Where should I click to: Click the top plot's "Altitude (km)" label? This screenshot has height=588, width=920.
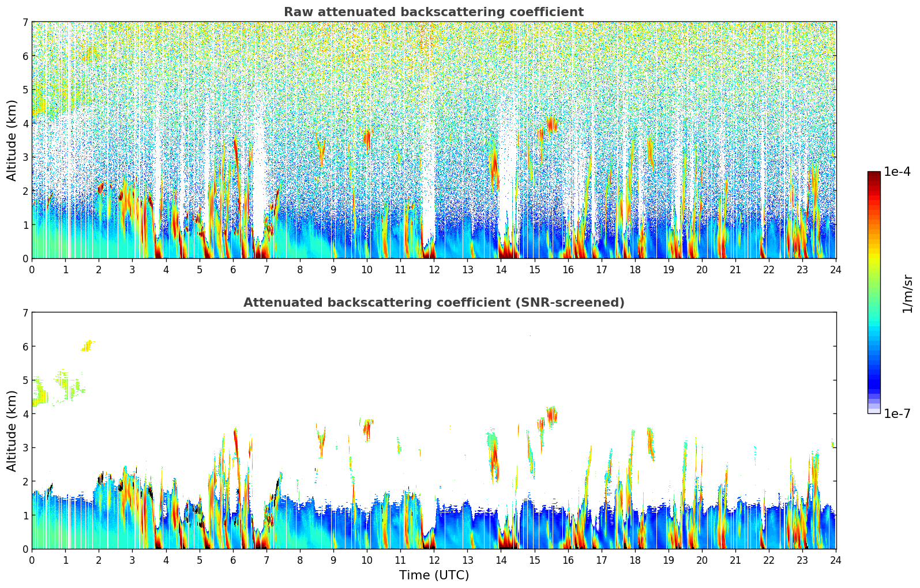[x=12, y=140]
